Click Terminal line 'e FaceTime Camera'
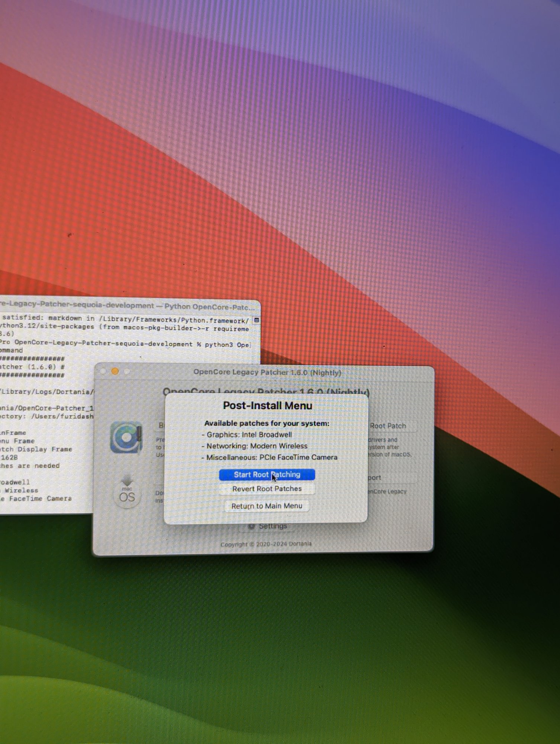Image resolution: width=560 pixels, height=744 pixels. point(36,498)
